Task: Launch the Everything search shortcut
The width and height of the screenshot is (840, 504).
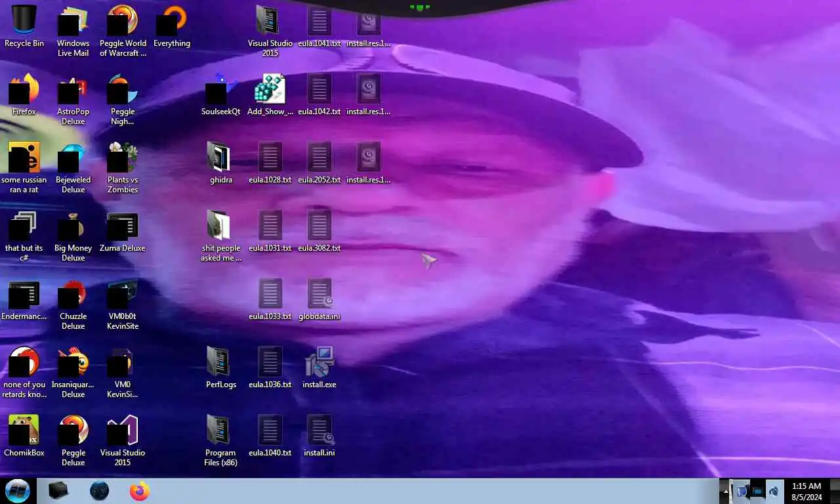Action: [x=171, y=26]
